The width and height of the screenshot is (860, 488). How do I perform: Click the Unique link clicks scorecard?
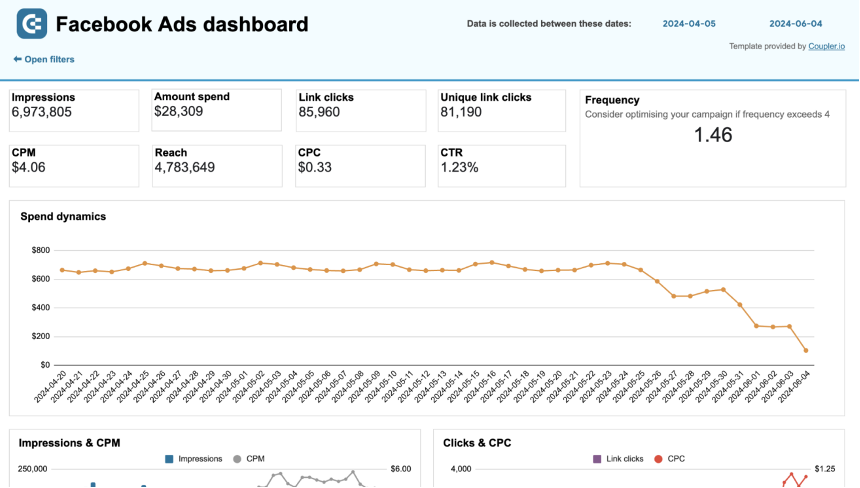pos(501,110)
